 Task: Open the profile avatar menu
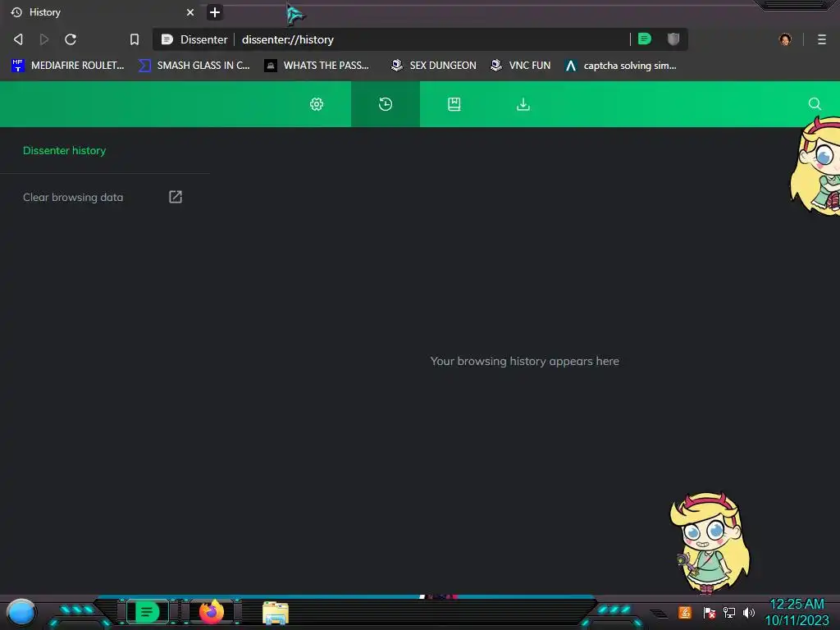(785, 39)
